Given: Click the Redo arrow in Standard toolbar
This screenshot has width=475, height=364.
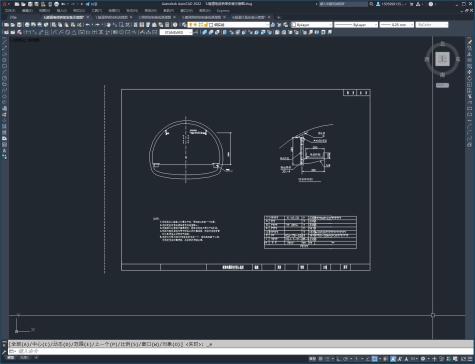Looking at the screenshot, I should pyautogui.click(x=97, y=25).
